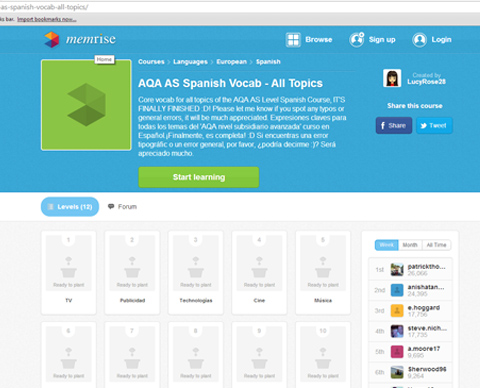
Task: Switch to the Forum tab
Action: pyautogui.click(x=122, y=207)
